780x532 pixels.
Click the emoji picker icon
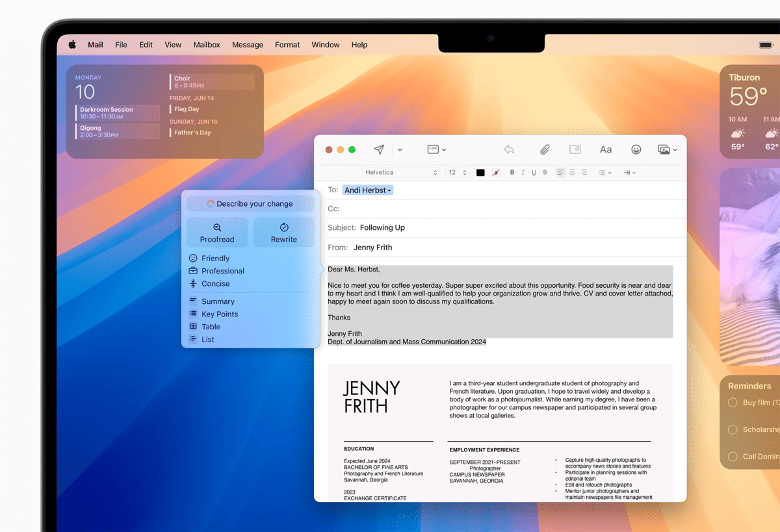(636, 149)
